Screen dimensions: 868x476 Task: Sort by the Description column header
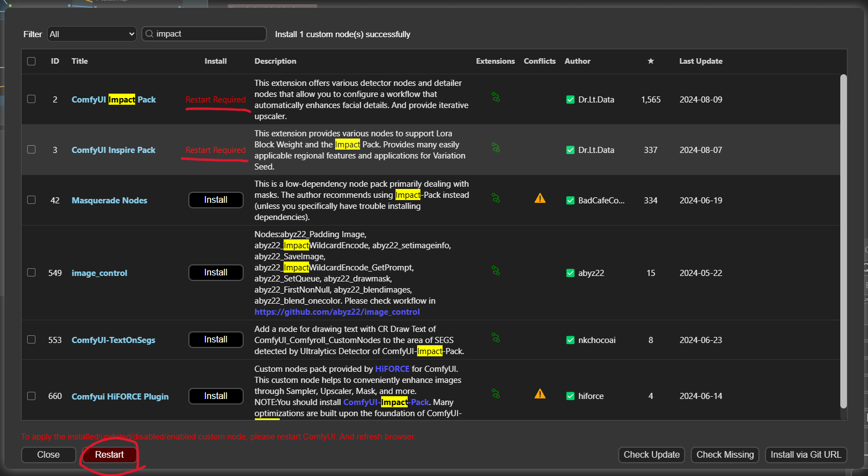tap(275, 61)
